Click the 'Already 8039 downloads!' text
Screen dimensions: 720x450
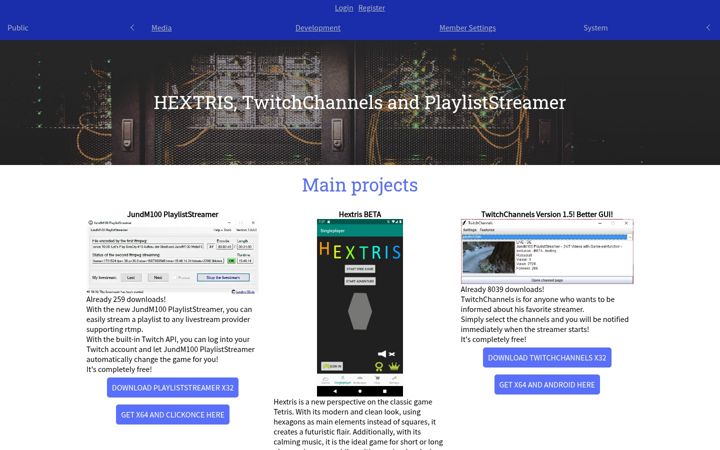(502, 289)
